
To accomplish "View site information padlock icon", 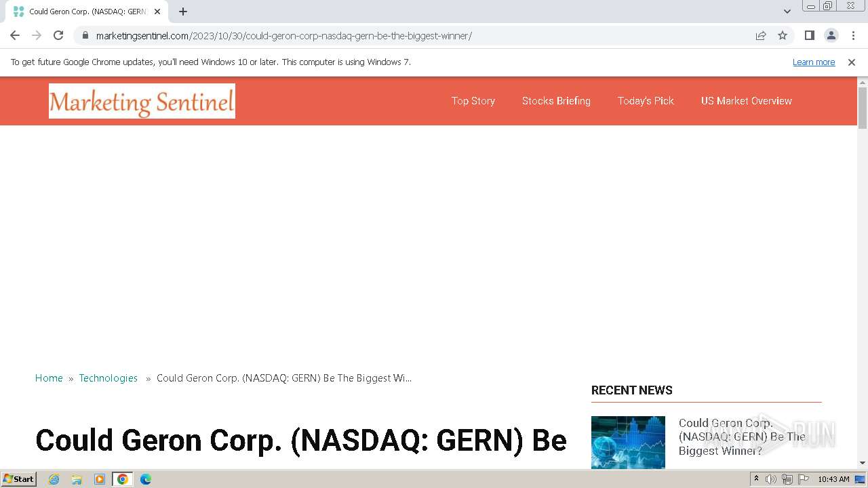I will 85,35.
